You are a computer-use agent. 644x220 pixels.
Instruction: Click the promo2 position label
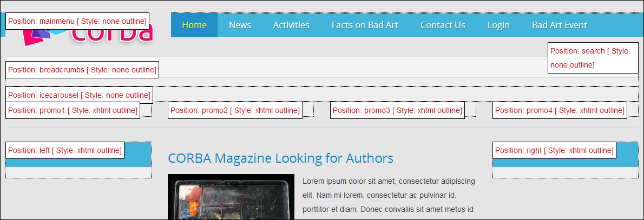(x=235, y=110)
